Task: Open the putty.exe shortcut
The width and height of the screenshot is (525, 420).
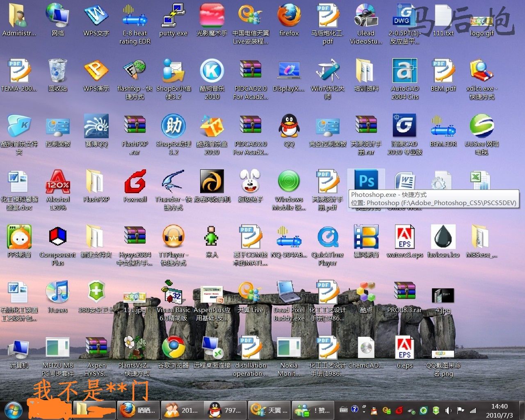Action: pos(173,16)
